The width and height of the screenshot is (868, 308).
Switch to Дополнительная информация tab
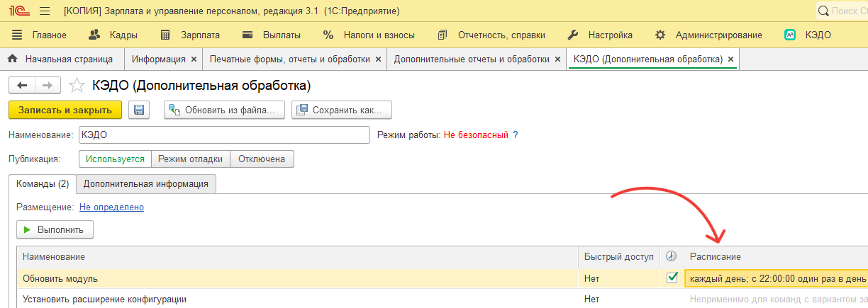coord(146,184)
